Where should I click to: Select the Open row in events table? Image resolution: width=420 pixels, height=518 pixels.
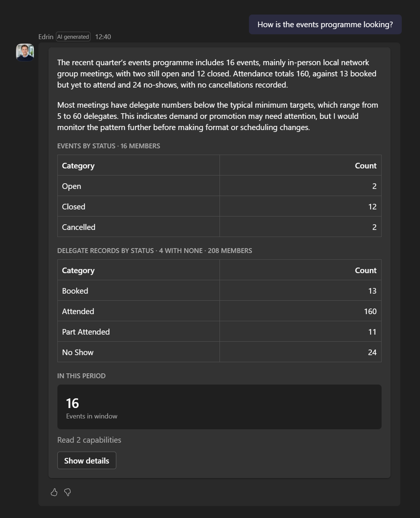pyautogui.click(x=219, y=186)
